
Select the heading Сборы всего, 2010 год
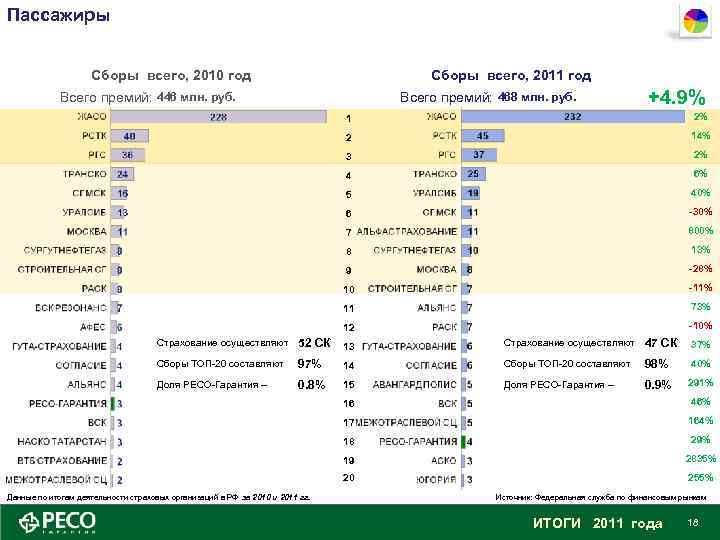click(171, 75)
